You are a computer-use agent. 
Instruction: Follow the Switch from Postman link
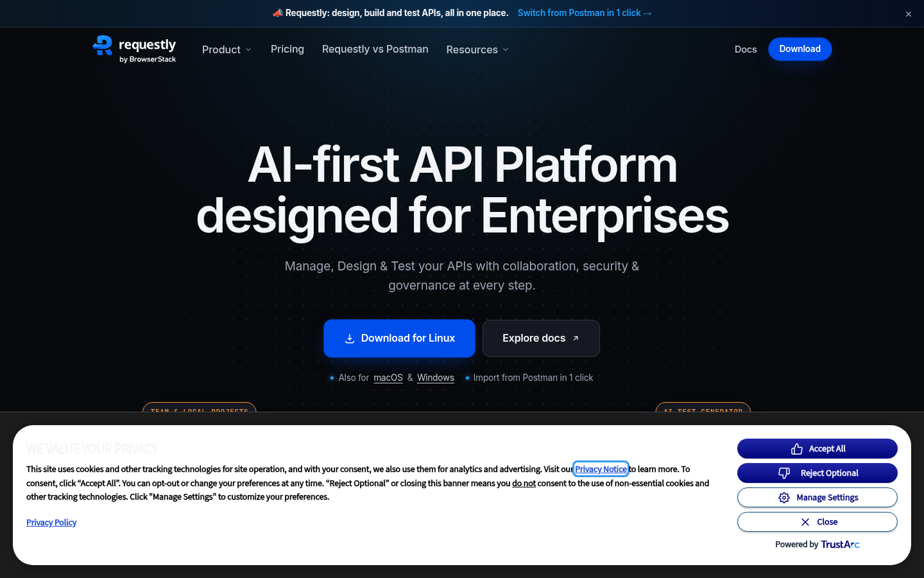[x=585, y=13]
